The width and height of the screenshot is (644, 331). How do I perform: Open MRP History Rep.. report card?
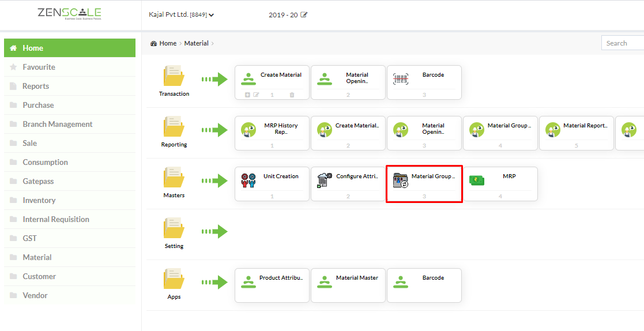pos(272,133)
